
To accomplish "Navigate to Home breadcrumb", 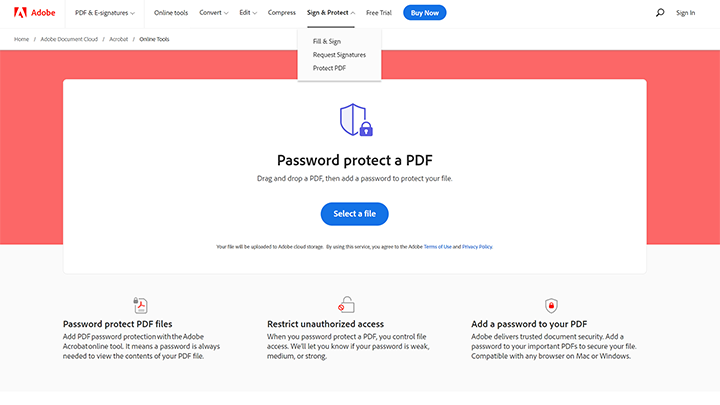I will 21,38.
